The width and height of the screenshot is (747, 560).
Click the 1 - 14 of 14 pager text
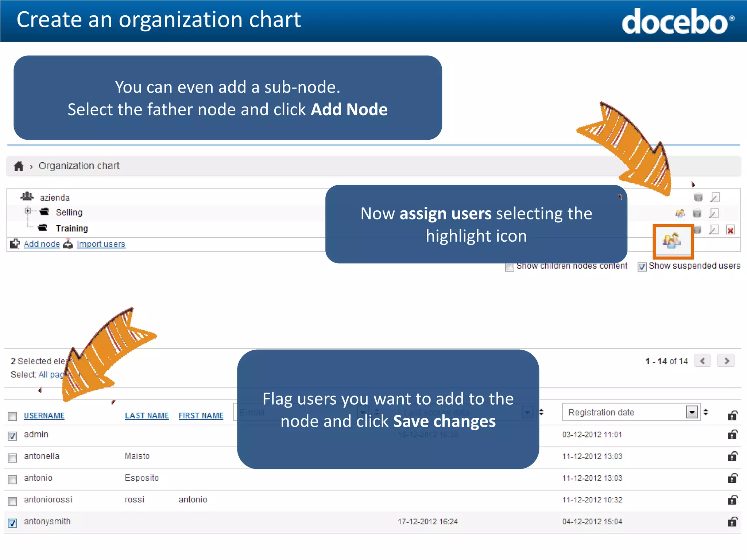click(x=667, y=361)
